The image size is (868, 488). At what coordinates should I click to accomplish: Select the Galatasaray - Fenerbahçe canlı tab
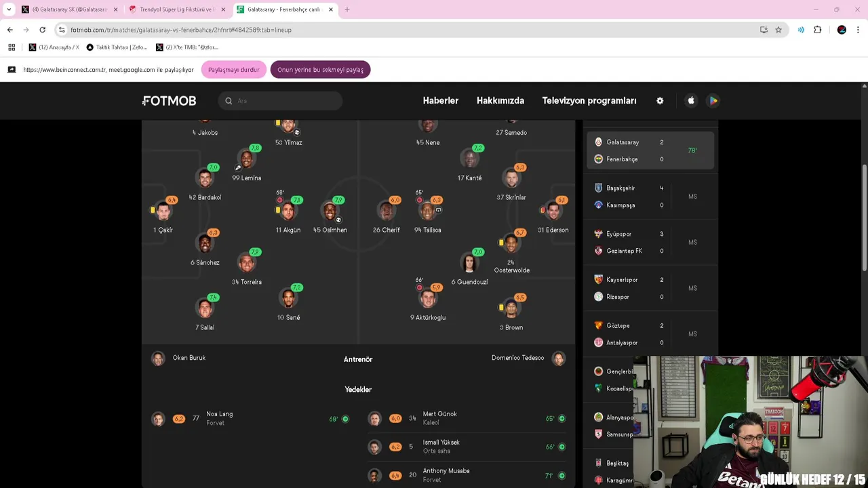[x=285, y=9]
